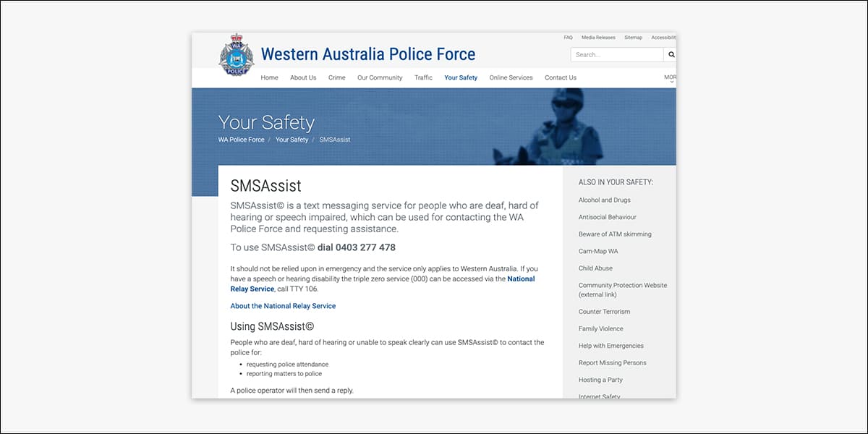Viewport: 868px width, 434px height.
Task: Click Your Safety breadcrumb link
Action: click(x=292, y=140)
